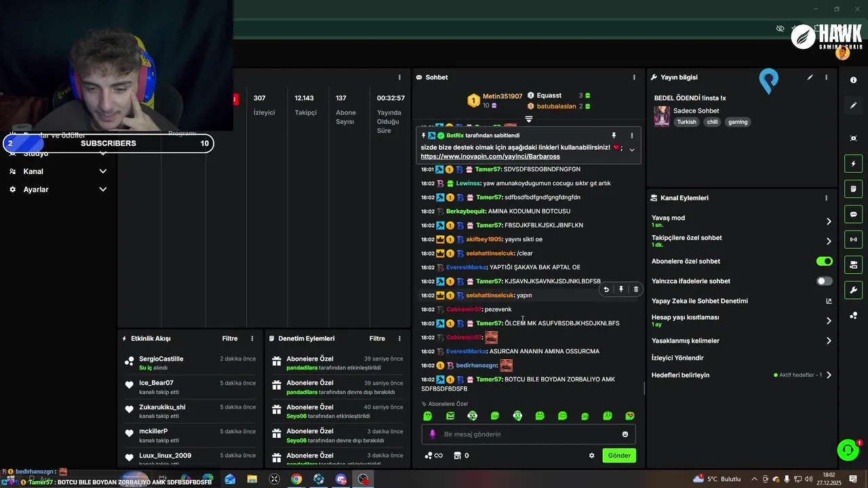This screenshot has height=488, width=868.
Task: Reply to selahattinselcuk's 'yapın' message
Action: (606, 289)
